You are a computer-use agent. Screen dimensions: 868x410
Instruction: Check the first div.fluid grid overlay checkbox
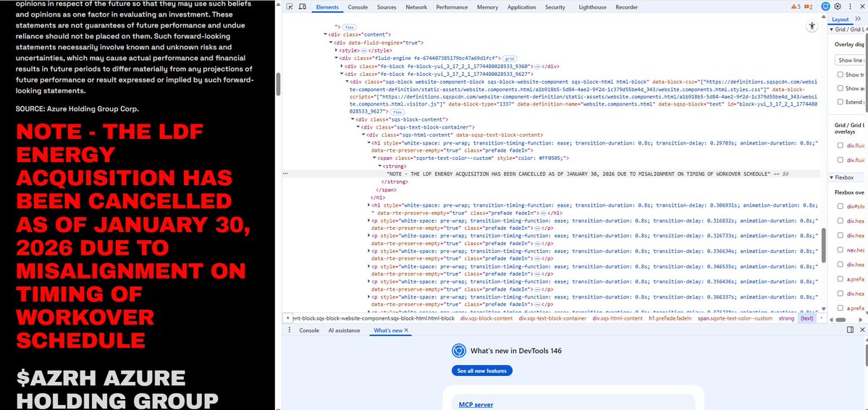[840, 145]
